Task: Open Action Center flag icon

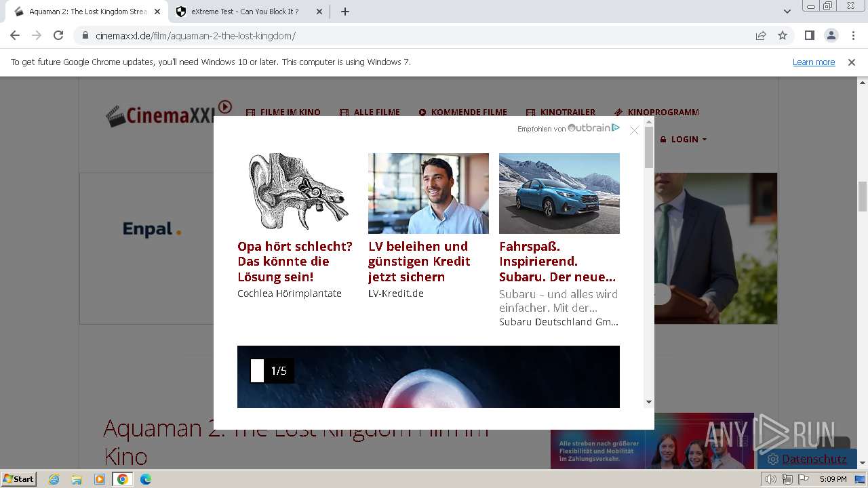Action: coord(802,479)
